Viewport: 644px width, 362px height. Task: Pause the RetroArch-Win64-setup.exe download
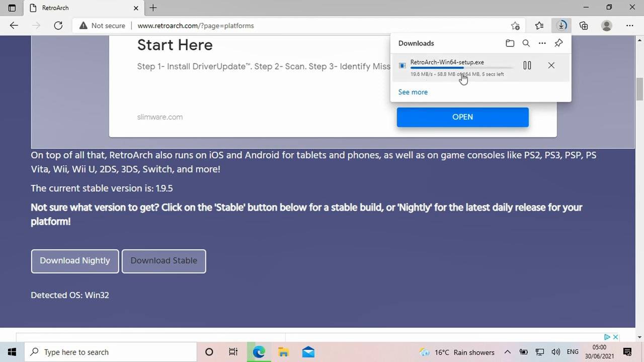(x=527, y=65)
